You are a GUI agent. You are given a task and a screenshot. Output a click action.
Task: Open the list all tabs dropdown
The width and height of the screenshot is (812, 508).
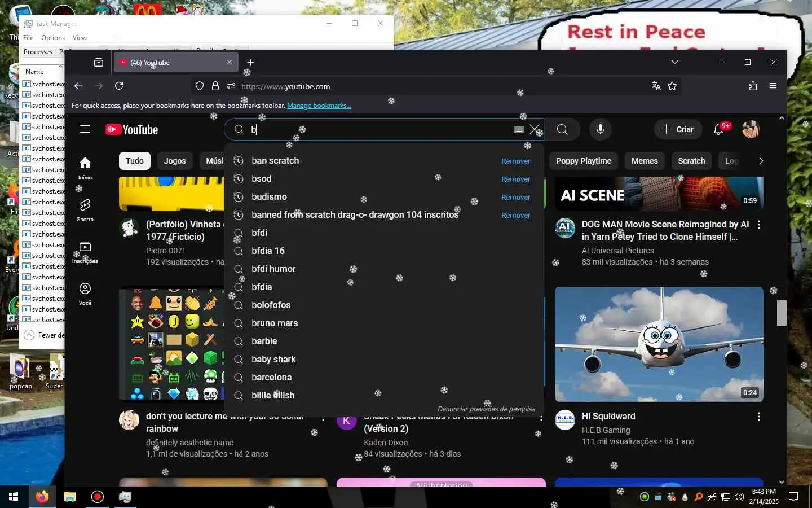tap(675, 62)
